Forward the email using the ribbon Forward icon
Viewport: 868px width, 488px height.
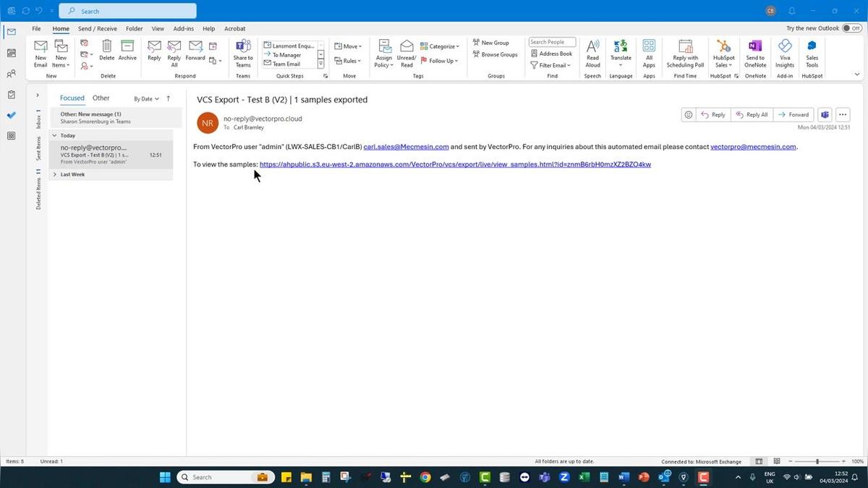[195, 50]
